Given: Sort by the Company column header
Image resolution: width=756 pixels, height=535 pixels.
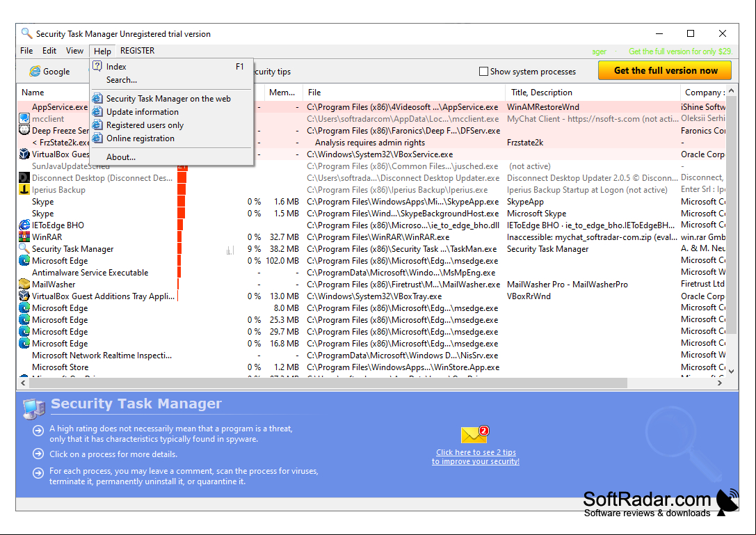Looking at the screenshot, I should pos(702,92).
